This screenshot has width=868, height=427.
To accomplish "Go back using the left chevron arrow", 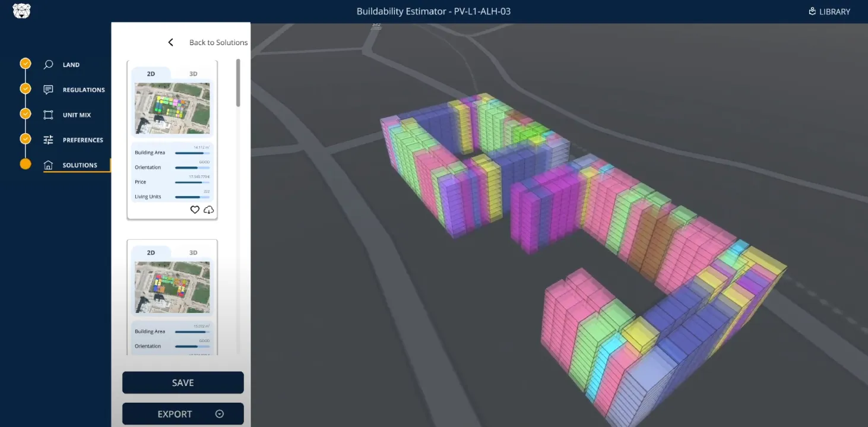I will pyautogui.click(x=170, y=42).
